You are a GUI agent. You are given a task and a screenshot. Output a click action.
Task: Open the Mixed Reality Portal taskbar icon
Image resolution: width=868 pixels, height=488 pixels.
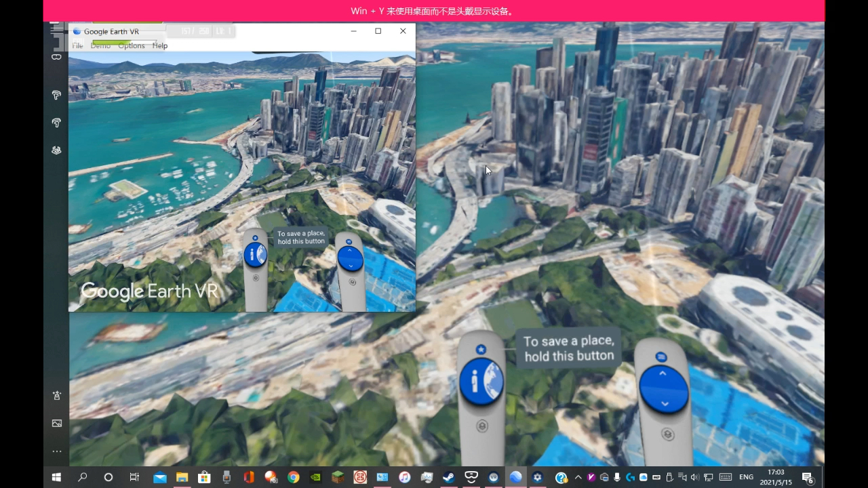click(x=471, y=477)
